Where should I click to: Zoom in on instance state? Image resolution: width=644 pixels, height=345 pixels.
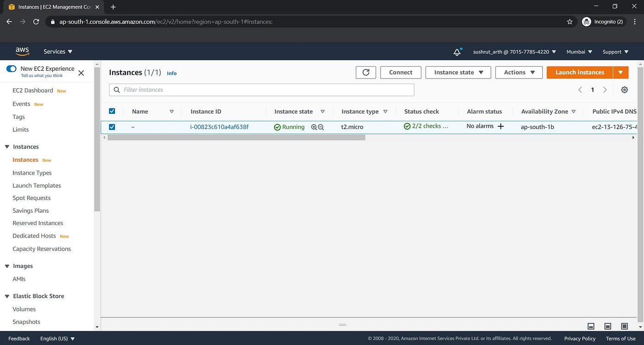click(314, 127)
